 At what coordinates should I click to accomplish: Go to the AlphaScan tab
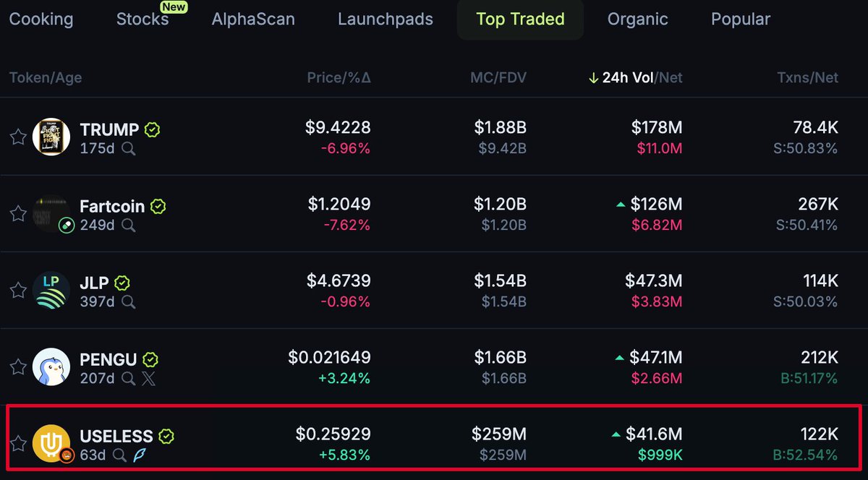pyautogui.click(x=253, y=19)
